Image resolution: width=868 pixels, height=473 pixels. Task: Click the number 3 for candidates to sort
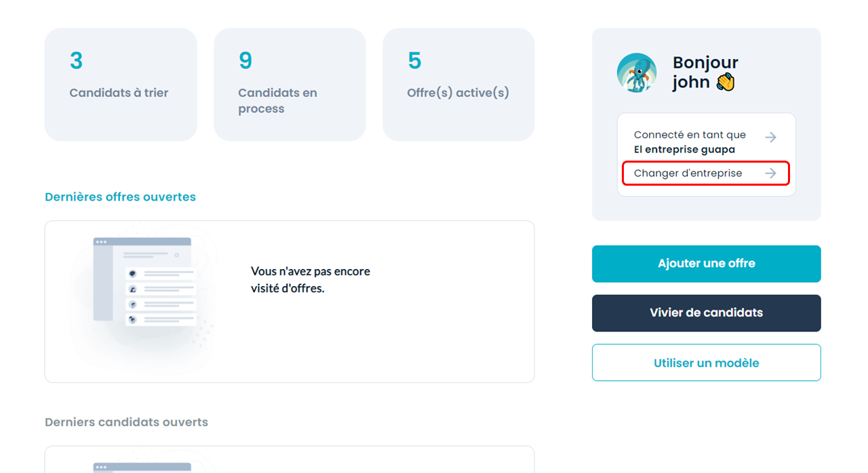[76, 61]
